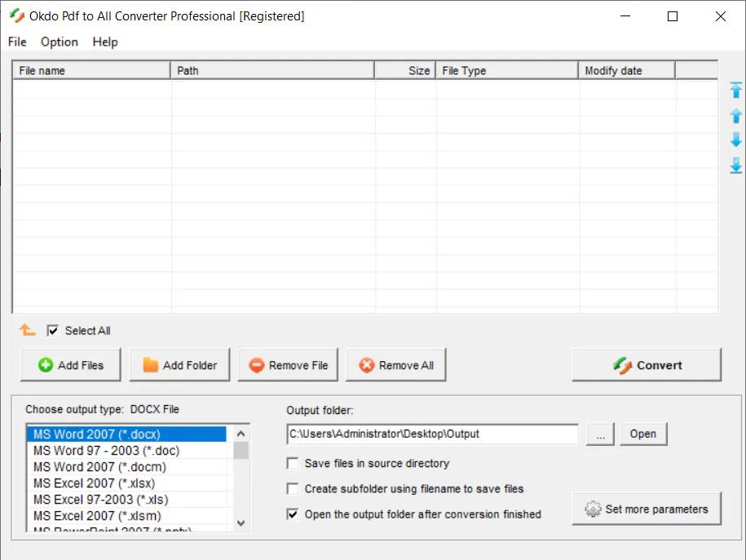
Task: Click the orange up-level arrow icon
Action: 27,329
